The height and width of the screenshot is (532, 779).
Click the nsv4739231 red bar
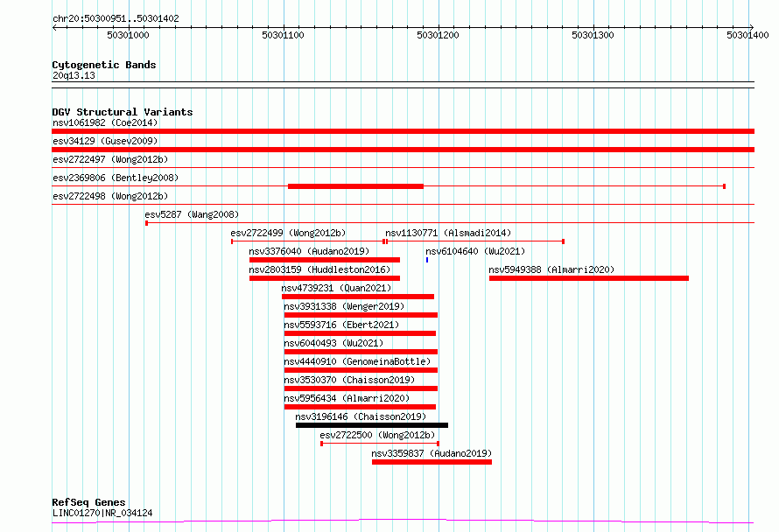coord(358,297)
